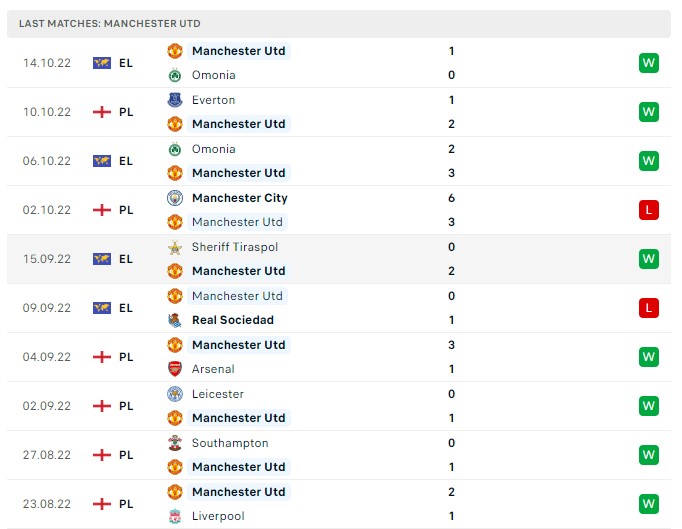Click the Omonia crest in 14.10.22 match
Image resolution: width=682 pixels, height=529 pixels.
pos(175,75)
